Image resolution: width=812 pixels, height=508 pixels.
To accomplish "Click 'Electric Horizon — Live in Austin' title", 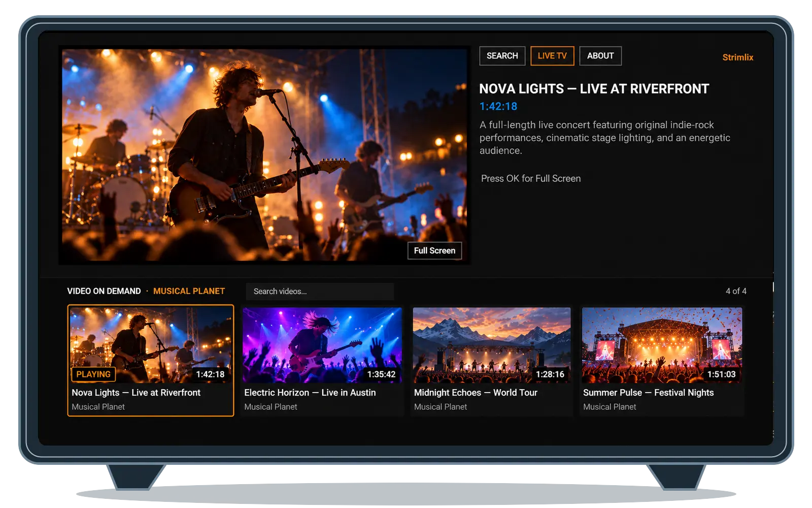I will (310, 393).
